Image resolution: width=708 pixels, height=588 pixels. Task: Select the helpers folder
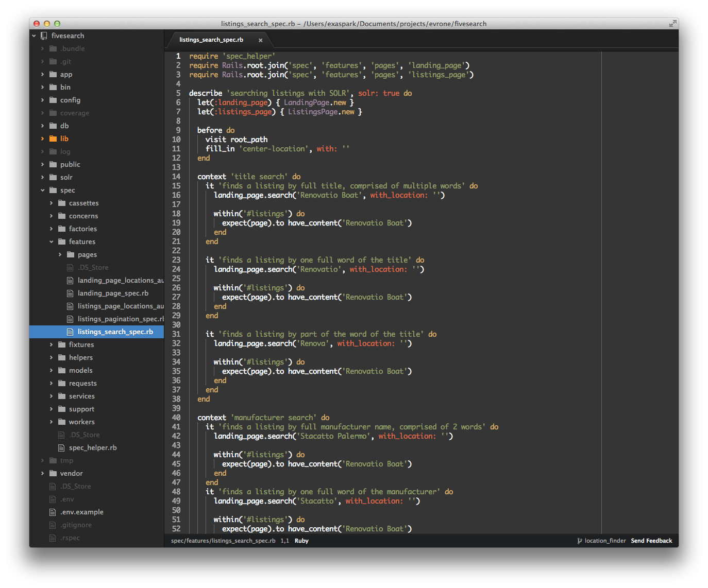[81, 357]
